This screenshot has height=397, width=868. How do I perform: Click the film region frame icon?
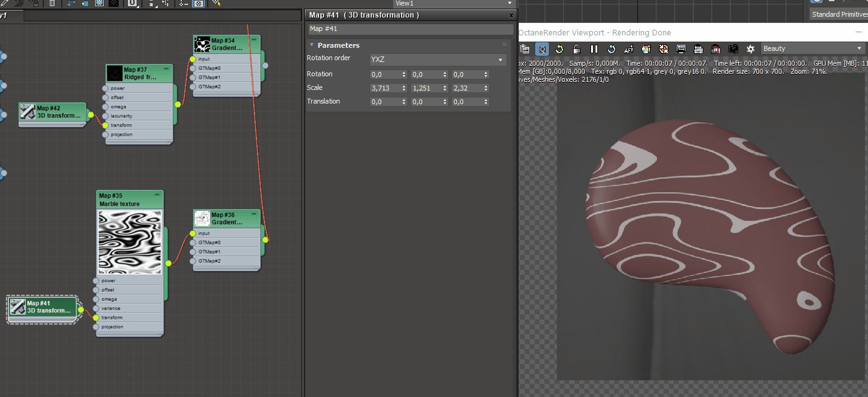[x=698, y=49]
